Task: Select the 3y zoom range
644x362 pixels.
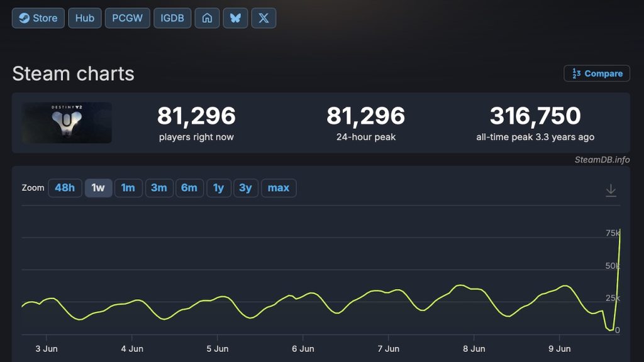Action: coord(246,188)
